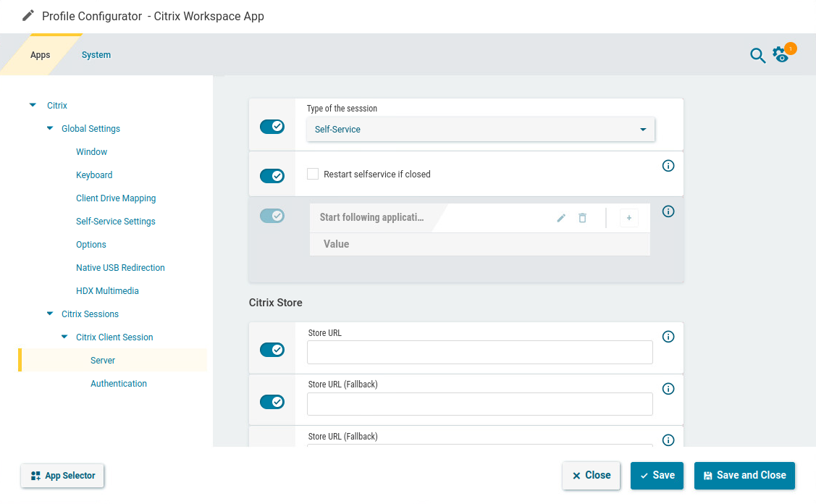Open the App Selector
Image resolution: width=816 pixels, height=504 pixels.
(x=62, y=476)
